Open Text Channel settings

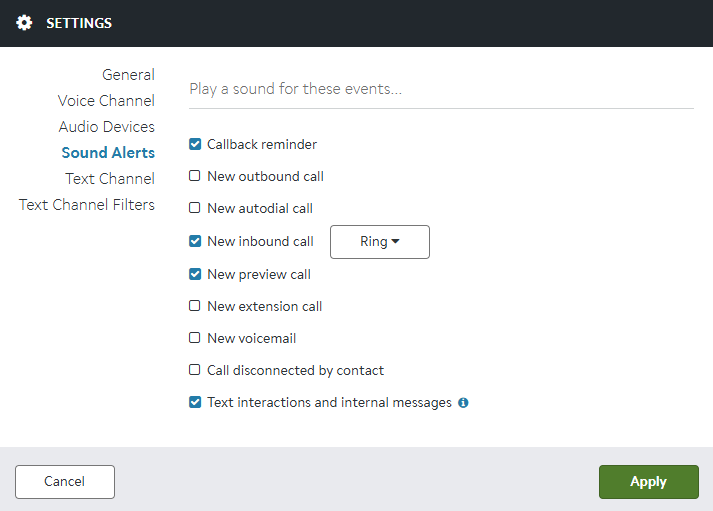[110, 179]
